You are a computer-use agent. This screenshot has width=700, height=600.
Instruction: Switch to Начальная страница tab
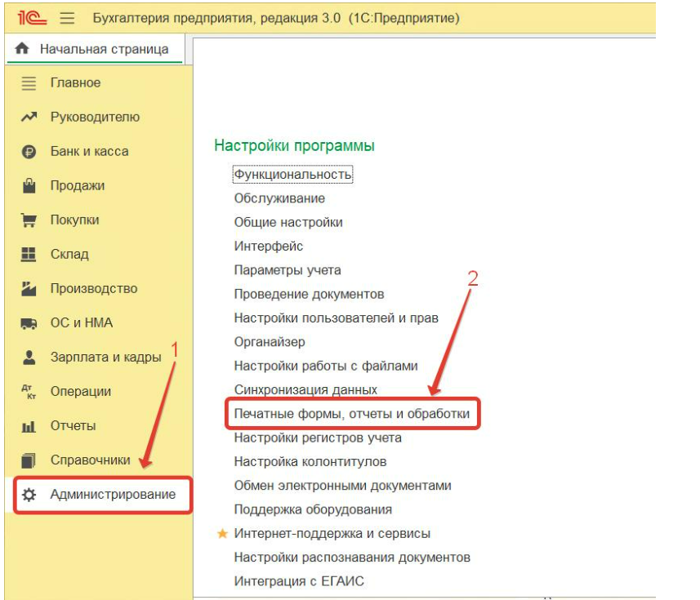(x=95, y=49)
